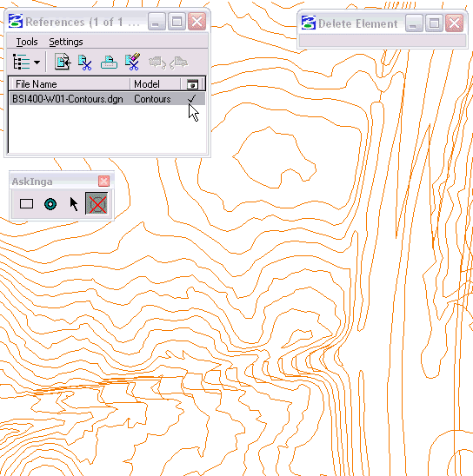Toggle the Display checkmark for BSI400-W01-Contours.dgn
Viewport: 473px width, 476px height.
191,99
